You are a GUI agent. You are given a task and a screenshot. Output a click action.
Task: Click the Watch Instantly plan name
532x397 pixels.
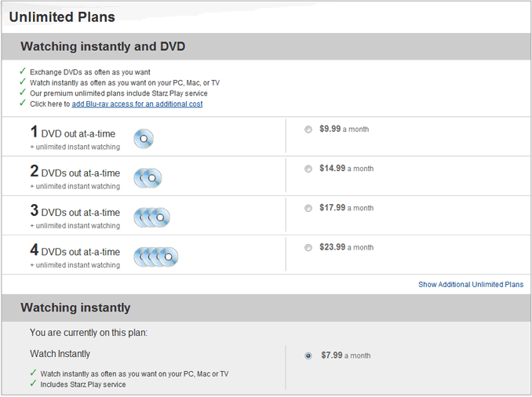(60, 354)
